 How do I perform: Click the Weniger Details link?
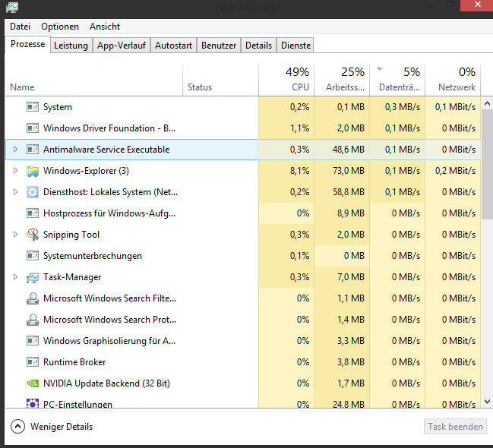(62, 427)
